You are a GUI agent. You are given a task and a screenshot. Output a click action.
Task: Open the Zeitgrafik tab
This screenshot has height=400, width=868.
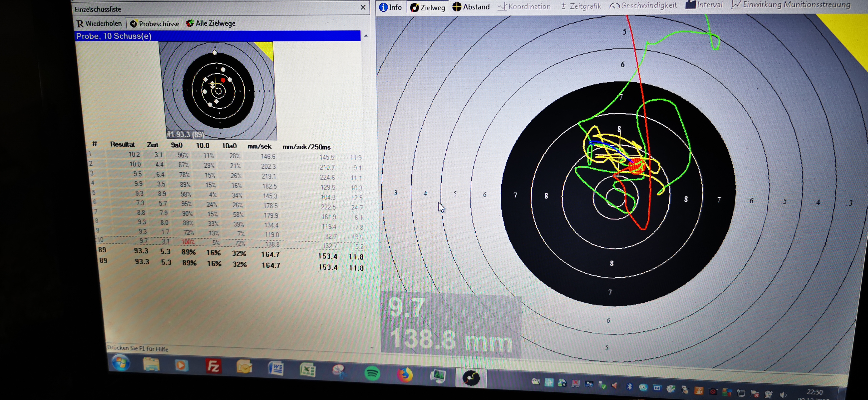(581, 6)
